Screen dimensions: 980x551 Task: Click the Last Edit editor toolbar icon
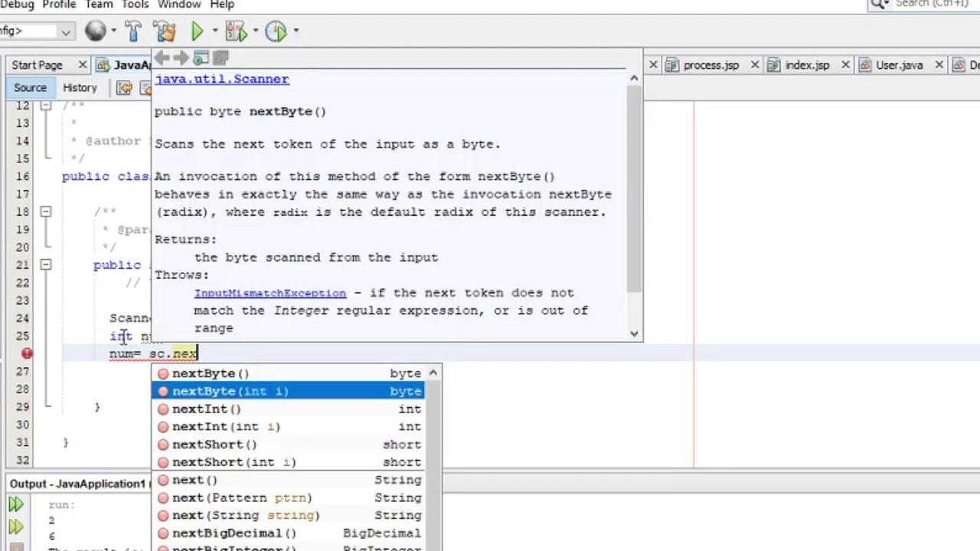[x=124, y=88]
